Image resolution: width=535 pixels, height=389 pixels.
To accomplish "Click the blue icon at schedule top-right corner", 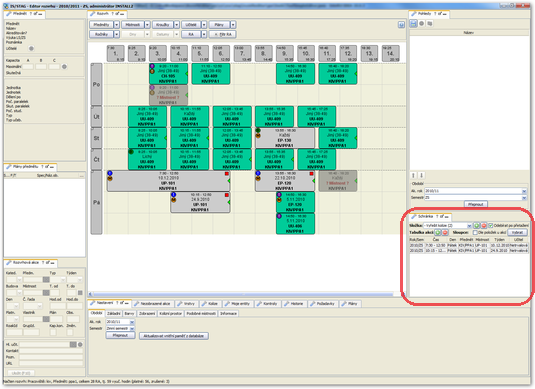I will coord(401,25).
